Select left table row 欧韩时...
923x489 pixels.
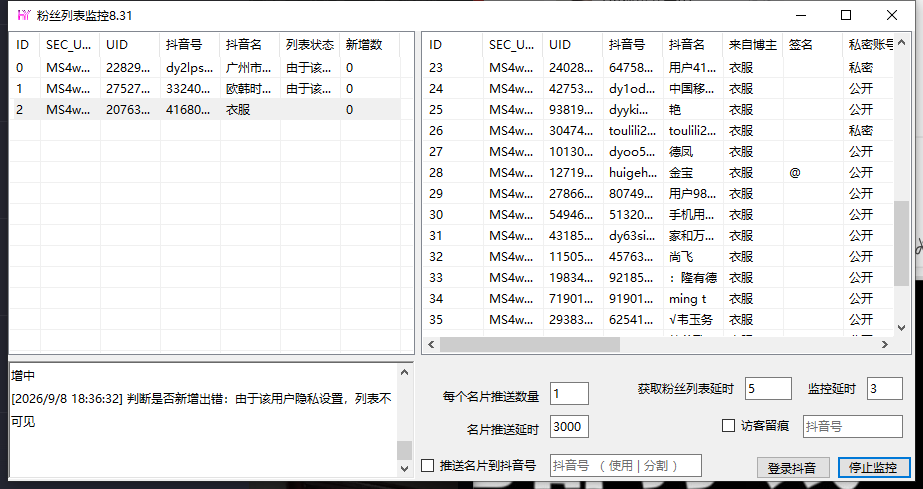coord(205,89)
